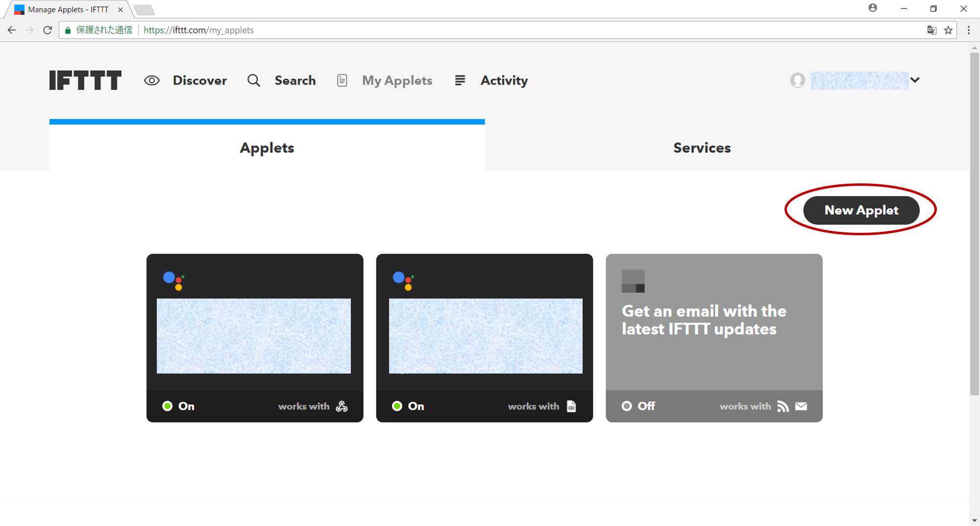Click the Activity list icon

[x=460, y=80]
